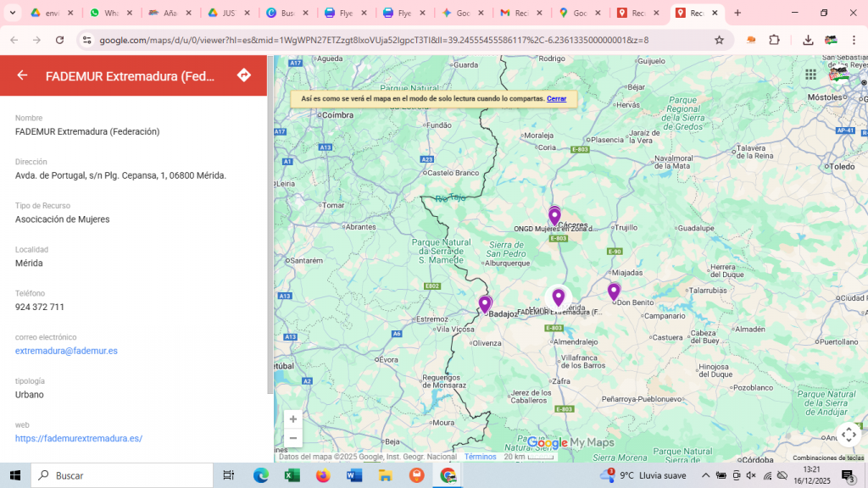
Task: Open Excel from the Windows taskbar
Action: 292,475
